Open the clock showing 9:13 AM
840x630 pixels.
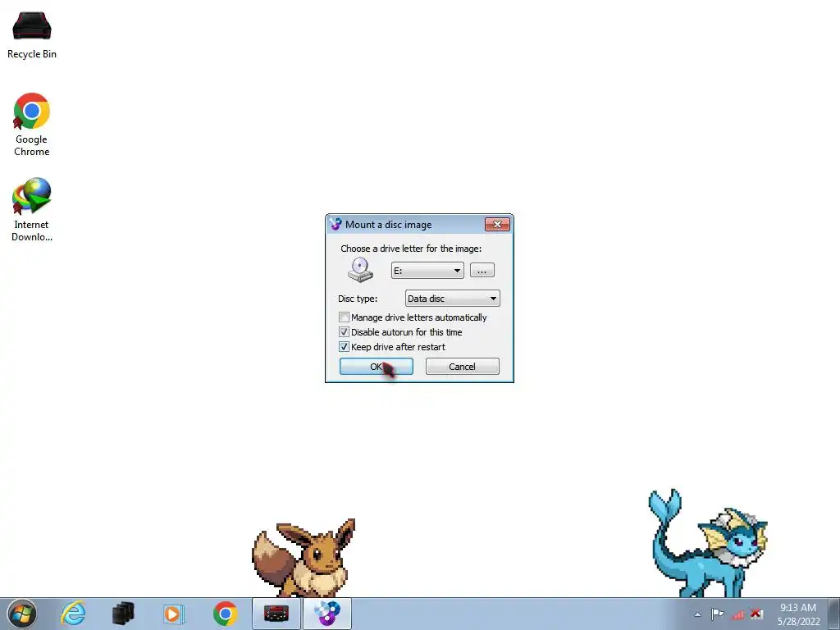click(798, 614)
